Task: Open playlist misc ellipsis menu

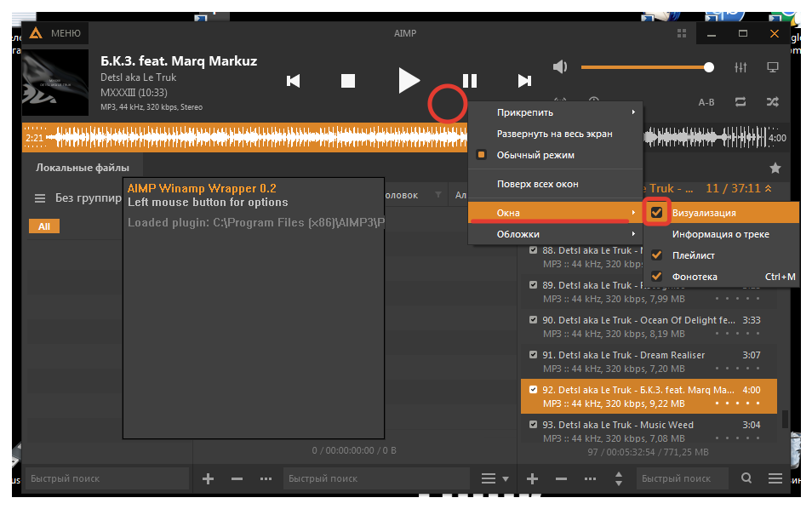Action: pos(591,478)
